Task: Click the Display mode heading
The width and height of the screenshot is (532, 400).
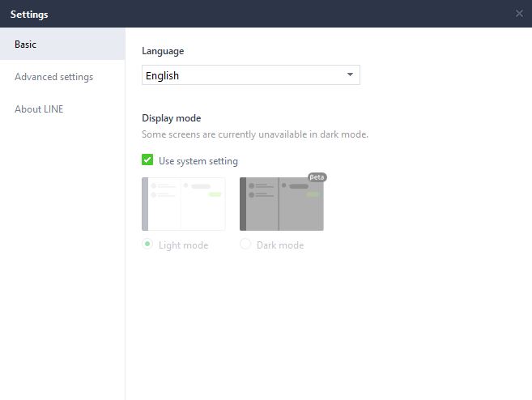Action: point(172,118)
